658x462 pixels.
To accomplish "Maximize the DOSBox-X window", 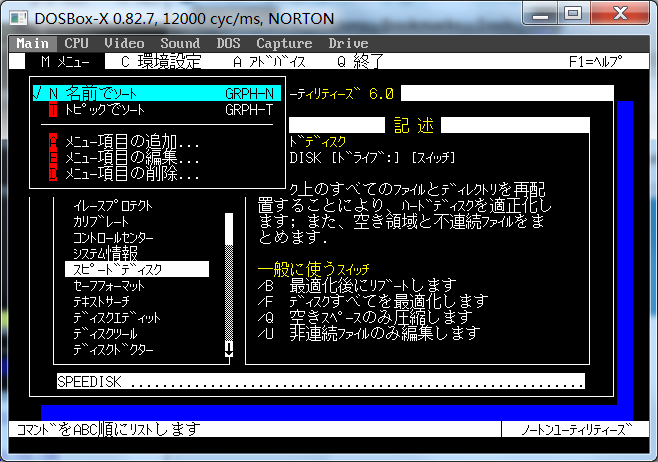I will point(573,13).
